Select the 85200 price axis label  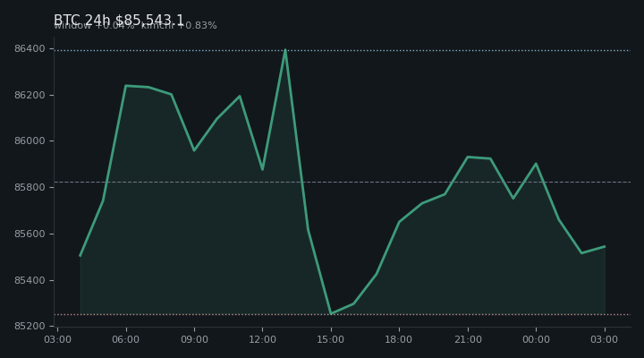click(30, 327)
